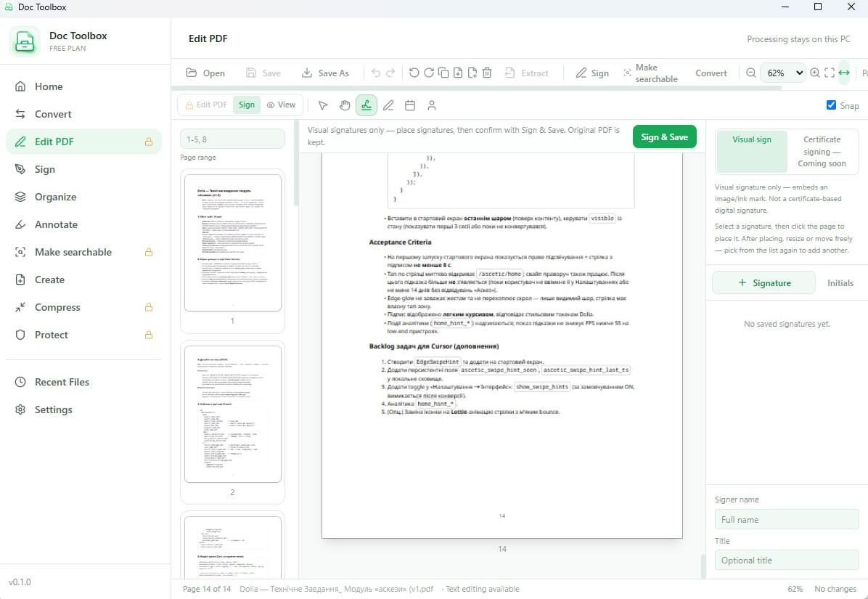The height and width of the screenshot is (599, 868).
Task: Open Organize in the sidebar
Action: point(83,197)
